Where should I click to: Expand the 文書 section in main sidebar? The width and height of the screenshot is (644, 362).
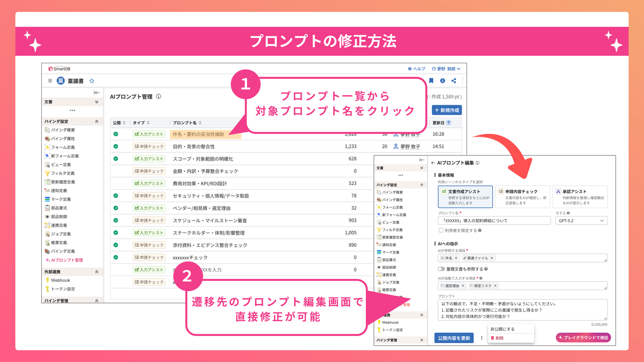[x=97, y=102]
